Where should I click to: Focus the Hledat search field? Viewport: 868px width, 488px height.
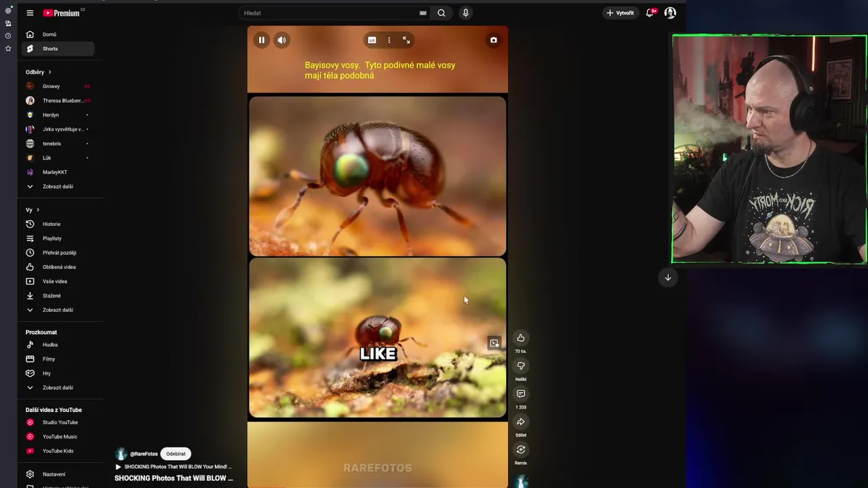click(329, 13)
